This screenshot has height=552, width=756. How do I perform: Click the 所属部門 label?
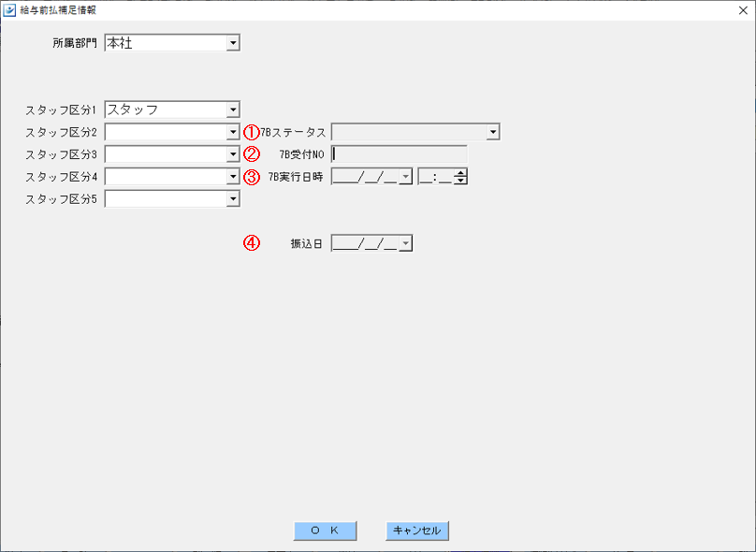[x=75, y=43]
